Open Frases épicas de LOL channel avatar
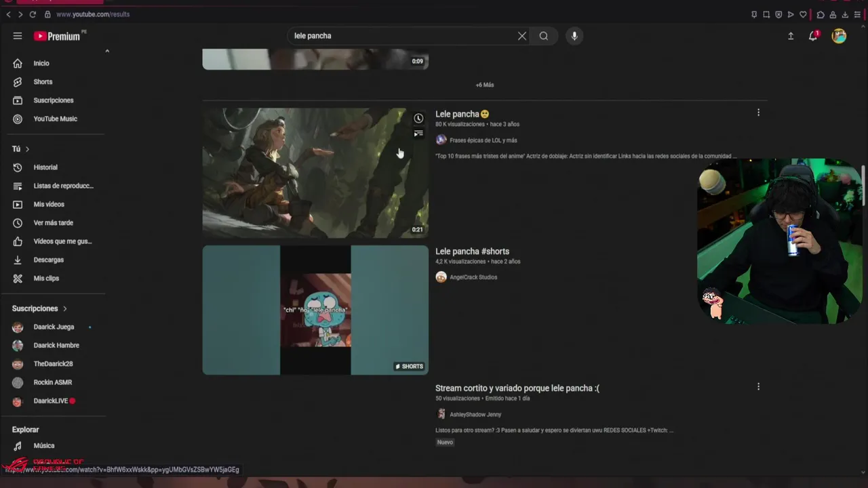This screenshot has height=488, width=868. [x=441, y=140]
